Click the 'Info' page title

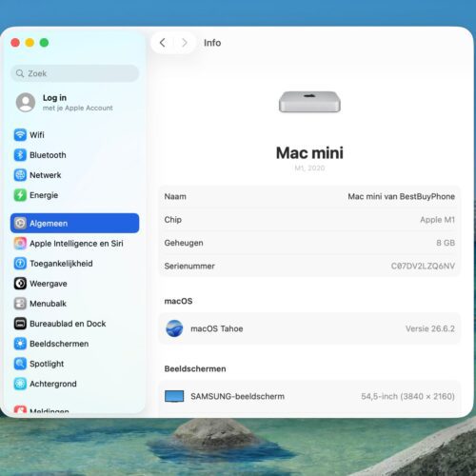212,43
